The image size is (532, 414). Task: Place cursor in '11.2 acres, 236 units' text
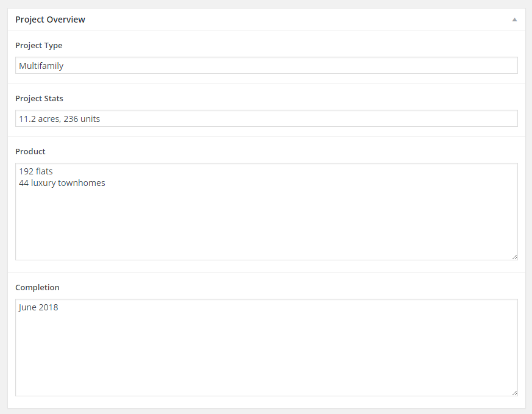59,119
